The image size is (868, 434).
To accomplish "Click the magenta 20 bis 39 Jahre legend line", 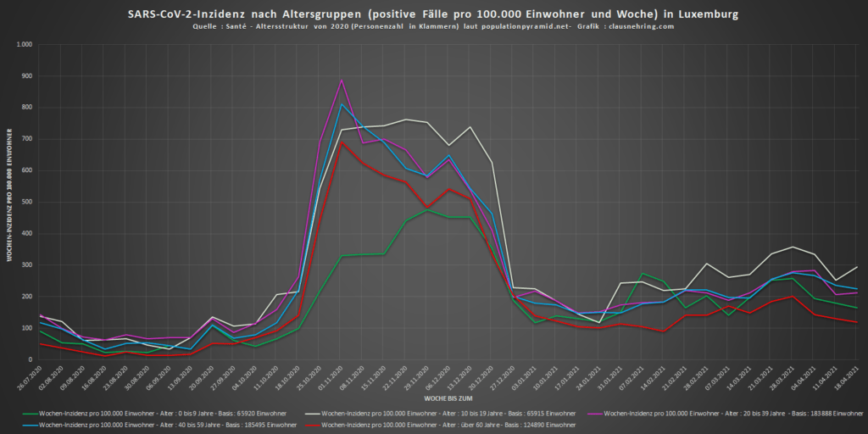I will (x=595, y=414).
